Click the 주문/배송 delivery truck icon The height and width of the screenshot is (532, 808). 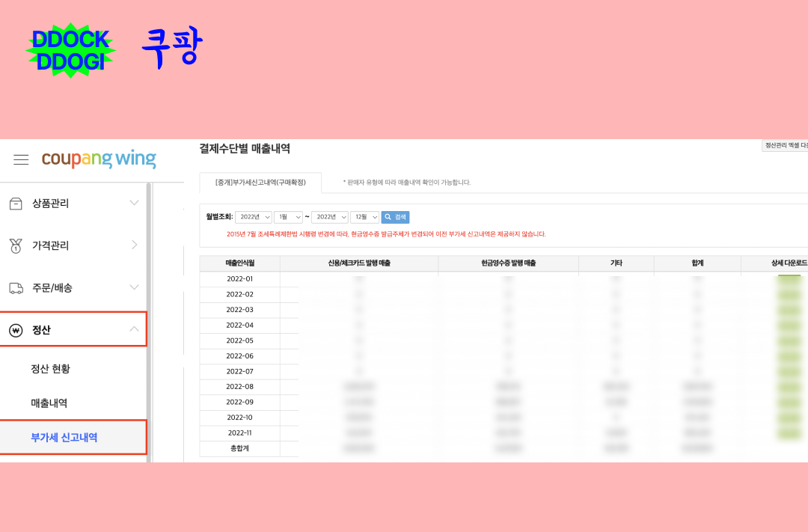click(16, 287)
